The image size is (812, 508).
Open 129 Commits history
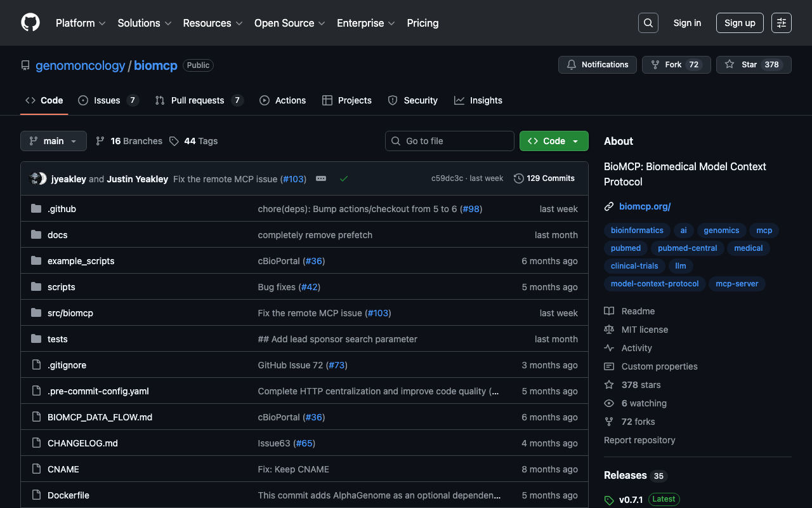(544, 178)
